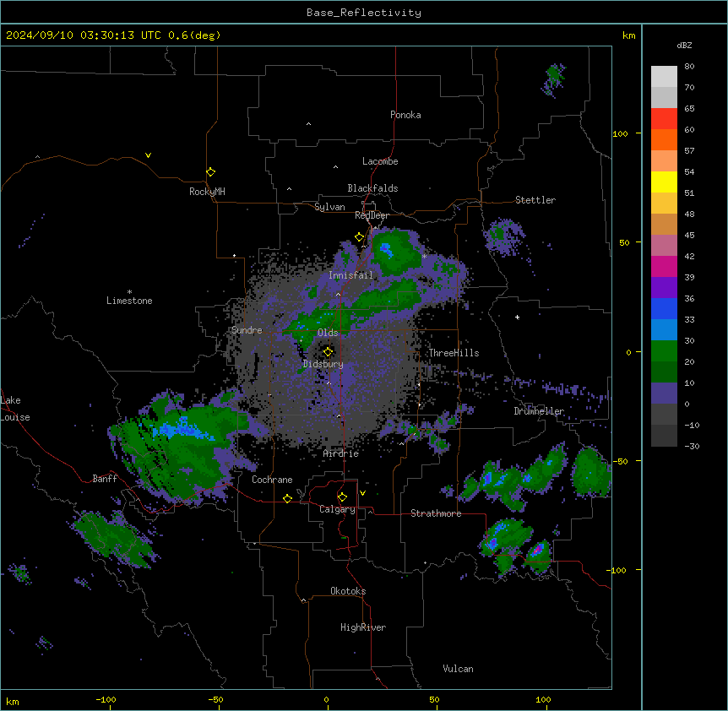
Task: Click the yellow diamond marker south of RedDeer
Action: tap(359, 237)
